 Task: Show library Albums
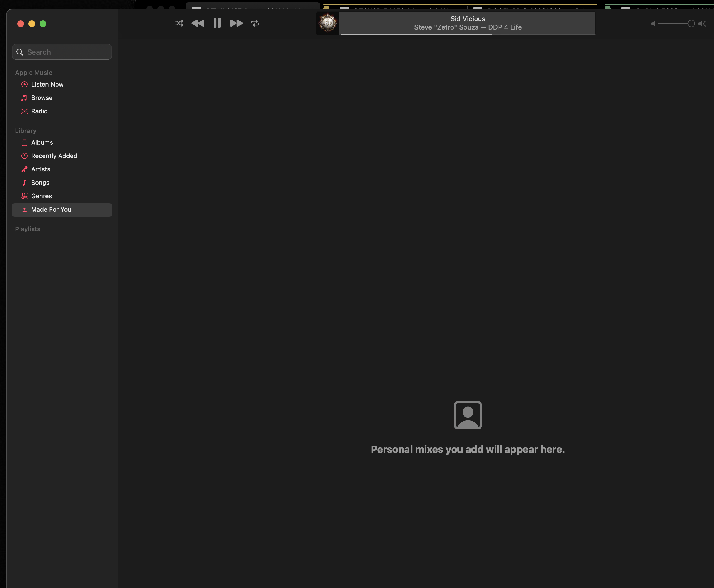(x=42, y=143)
